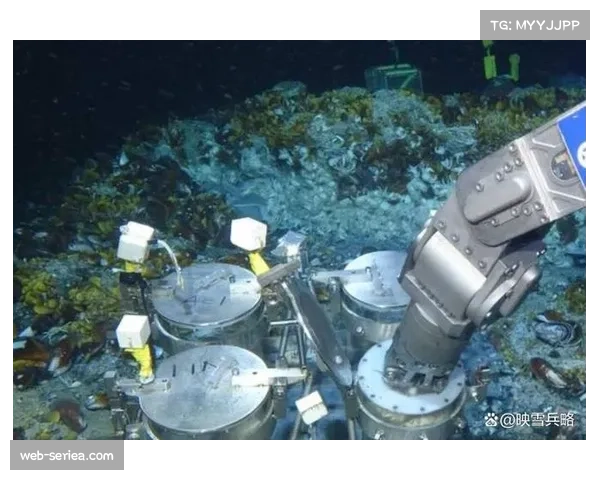
Task: Click the @映雪兵略 watermark text
Action: [x=537, y=420]
